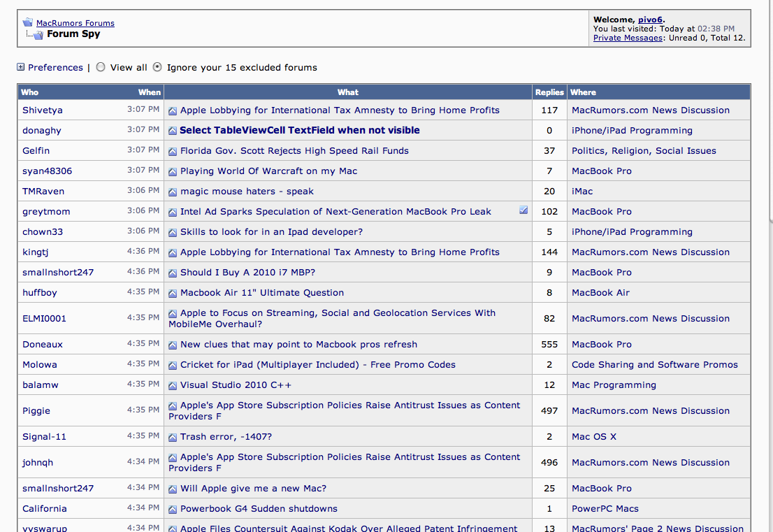
Task: Open the iMac forum link
Action: click(582, 192)
